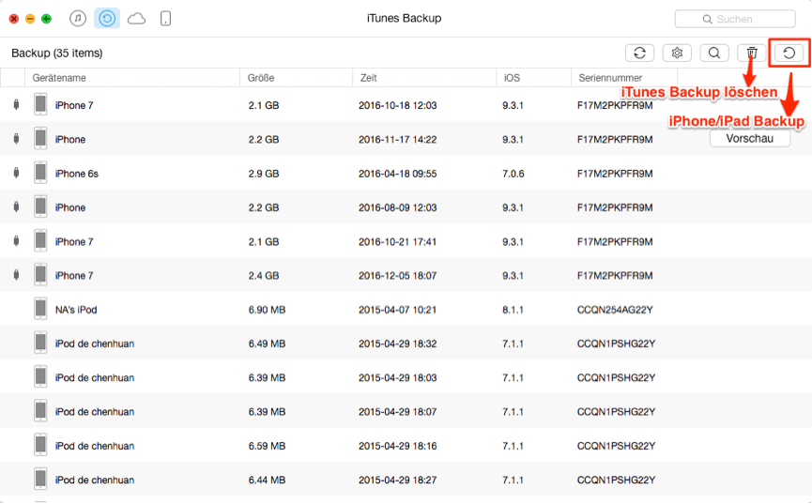Select iPhone 7 backup of 2.4 GB
The height and width of the screenshot is (504, 812).
(x=406, y=276)
